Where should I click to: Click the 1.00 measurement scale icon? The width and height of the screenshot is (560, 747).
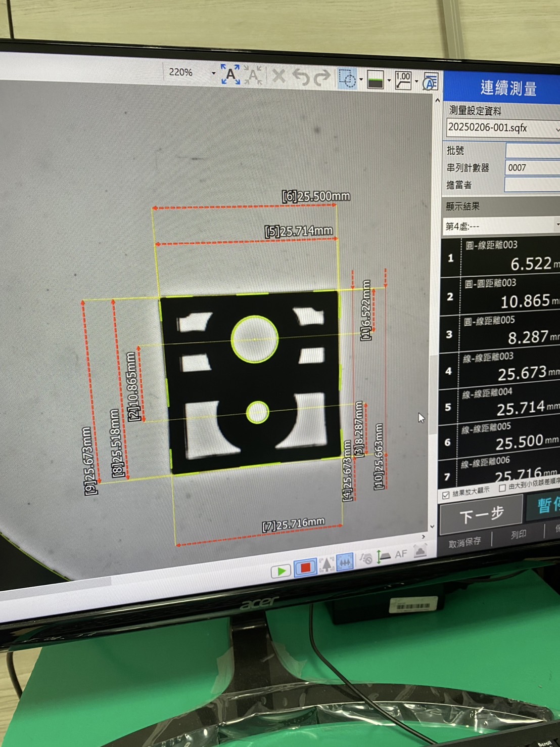403,80
